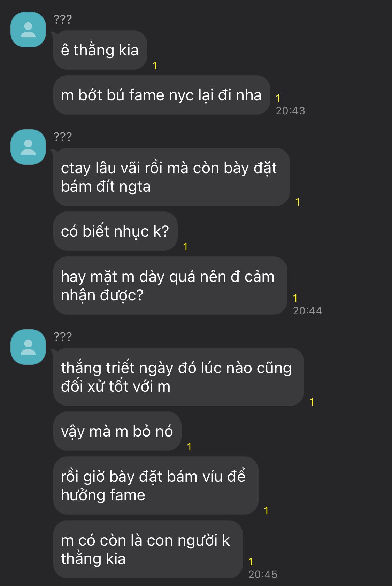Tap the first sender's profile avatar
Image resolution: width=392 pixels, height=586 pixels.
[28, 30]
